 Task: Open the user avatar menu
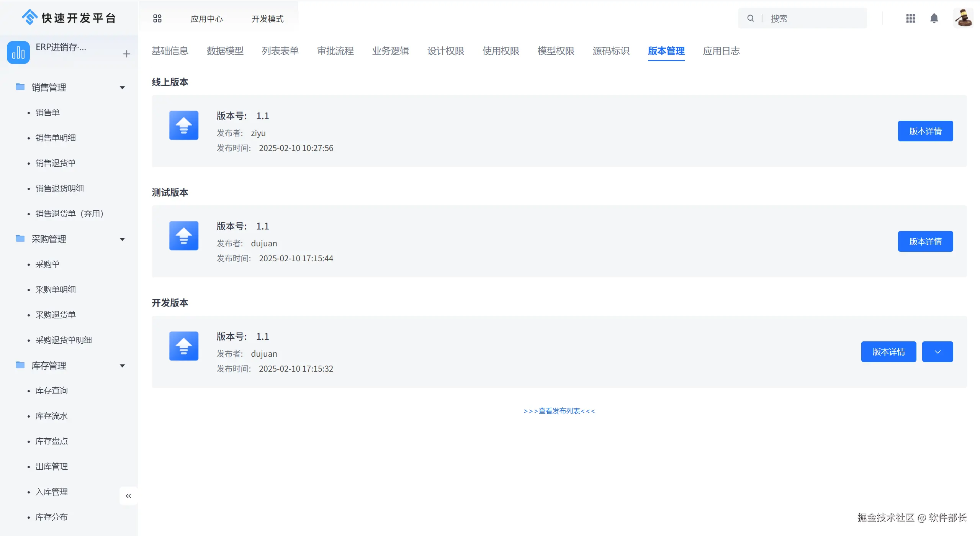(x=963, y=18)
